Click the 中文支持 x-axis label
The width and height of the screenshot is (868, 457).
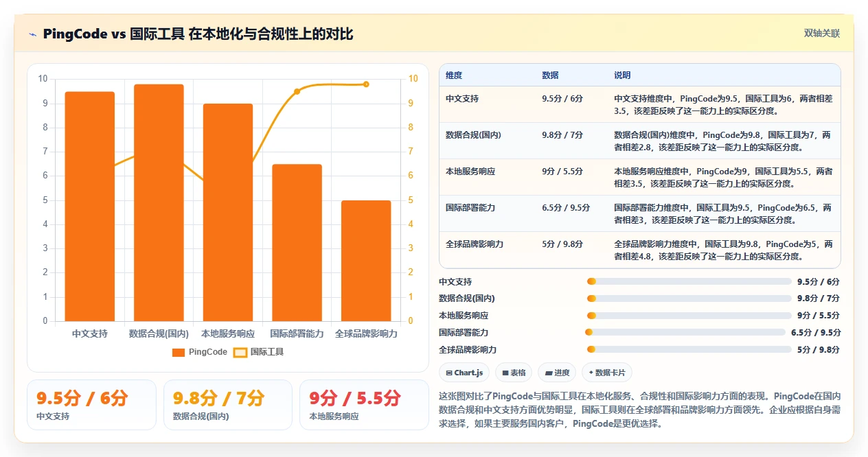coord(90,334)
